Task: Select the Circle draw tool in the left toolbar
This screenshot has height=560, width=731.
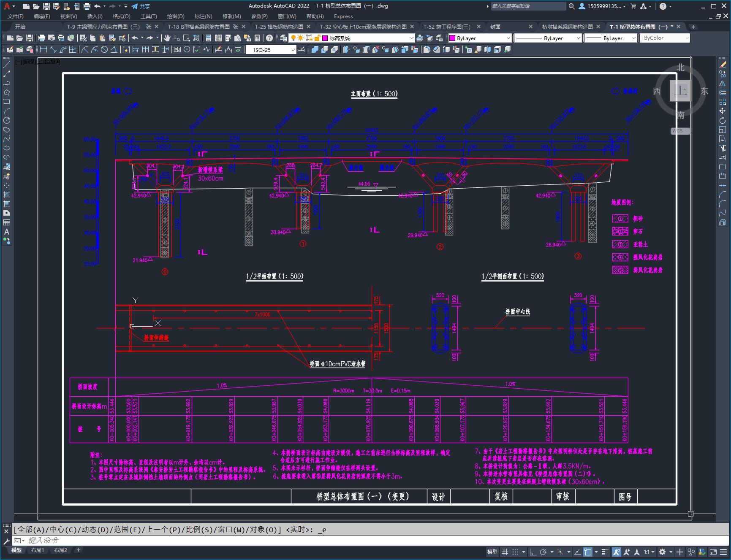Action: click(7, 120)
